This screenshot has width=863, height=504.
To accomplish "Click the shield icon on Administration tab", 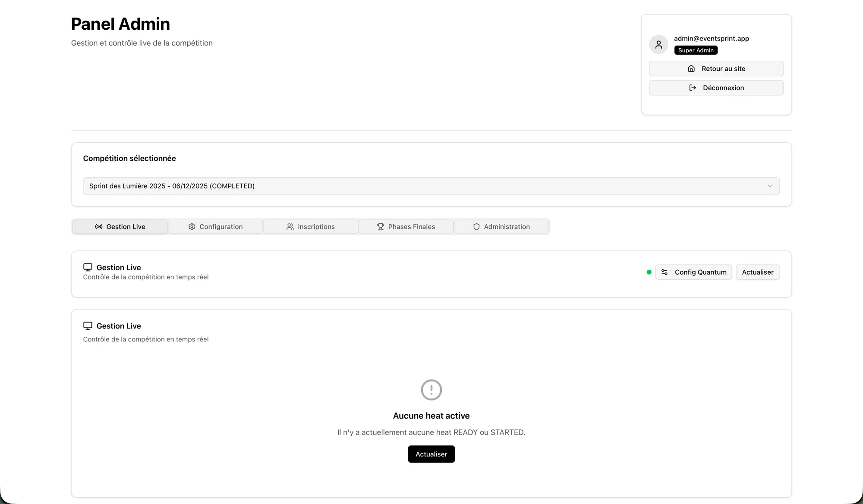I will click(x=476, y=227).
